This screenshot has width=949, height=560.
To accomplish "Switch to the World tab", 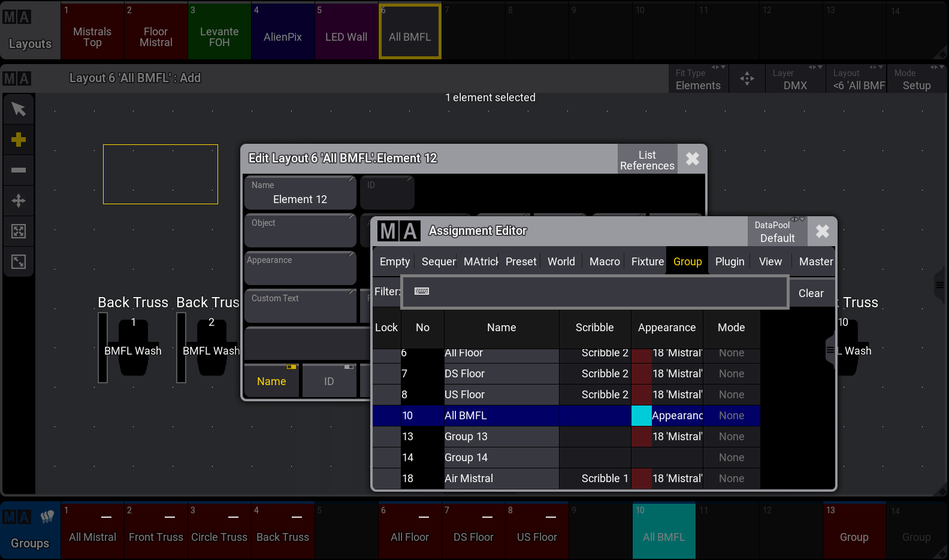I will pos(561,262).
